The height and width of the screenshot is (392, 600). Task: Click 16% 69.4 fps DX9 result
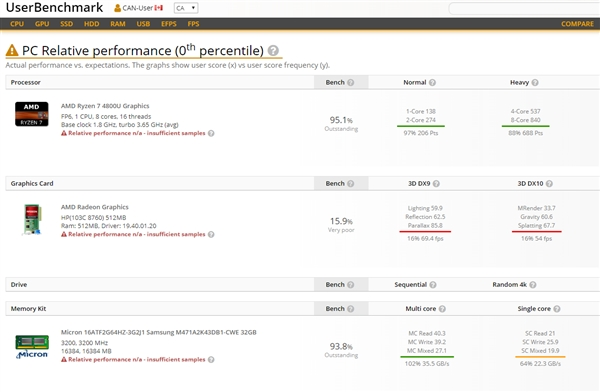click(425, 238)
